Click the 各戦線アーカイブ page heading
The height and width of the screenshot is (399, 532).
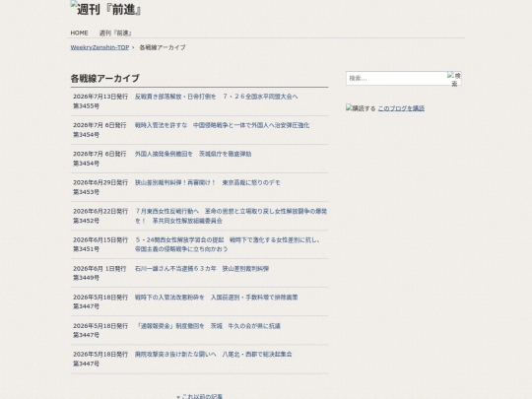point(104,79)
